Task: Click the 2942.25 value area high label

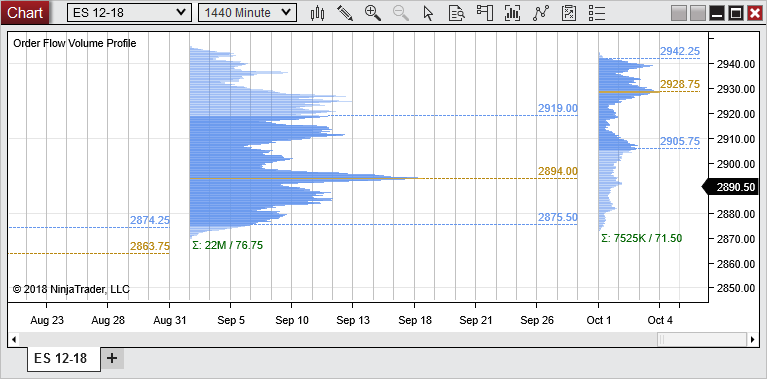Action: coord(680,51)
